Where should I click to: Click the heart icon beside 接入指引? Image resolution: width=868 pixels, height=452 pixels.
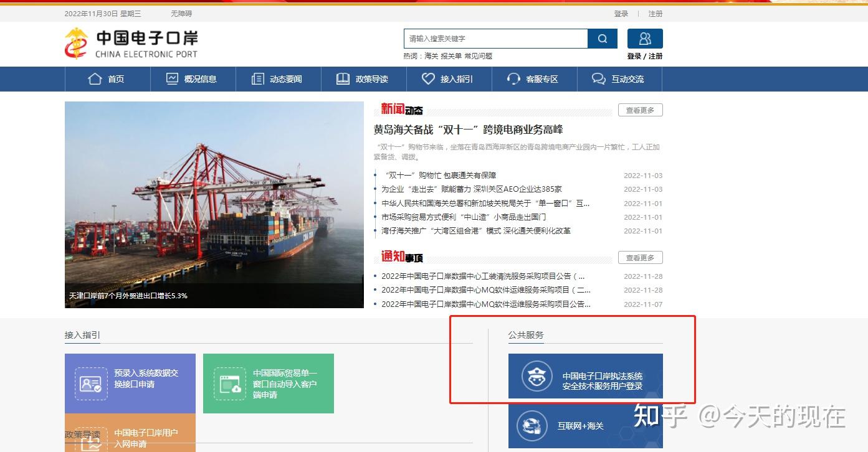[x=428, y=79]
